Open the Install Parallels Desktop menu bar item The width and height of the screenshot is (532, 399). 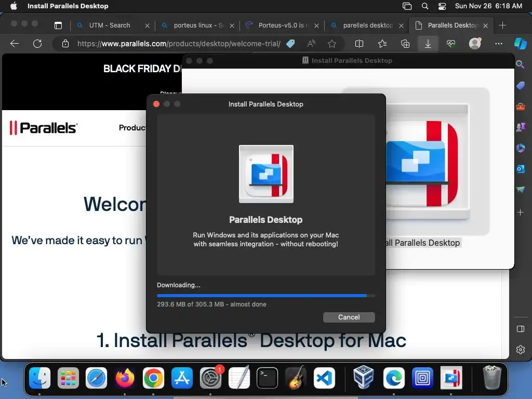[x=68, y=6]
